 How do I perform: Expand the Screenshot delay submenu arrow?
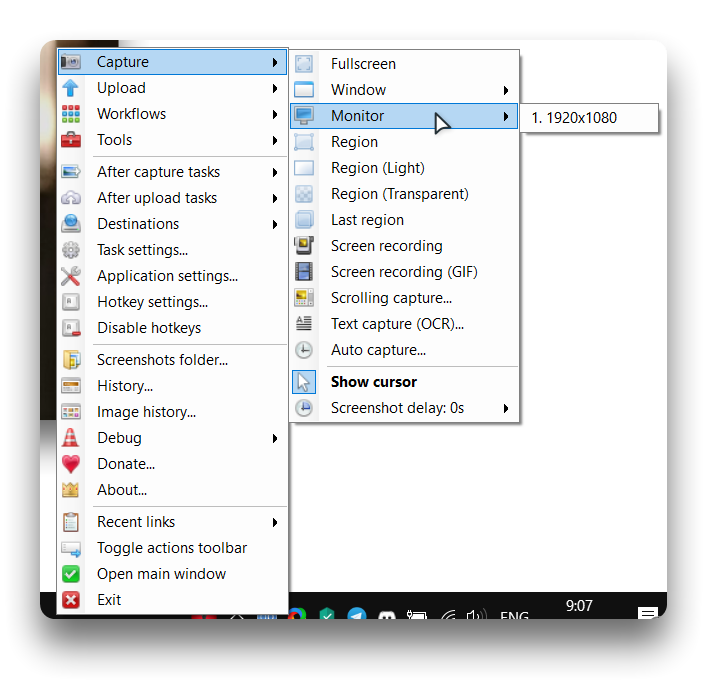(x=506, y=409)
